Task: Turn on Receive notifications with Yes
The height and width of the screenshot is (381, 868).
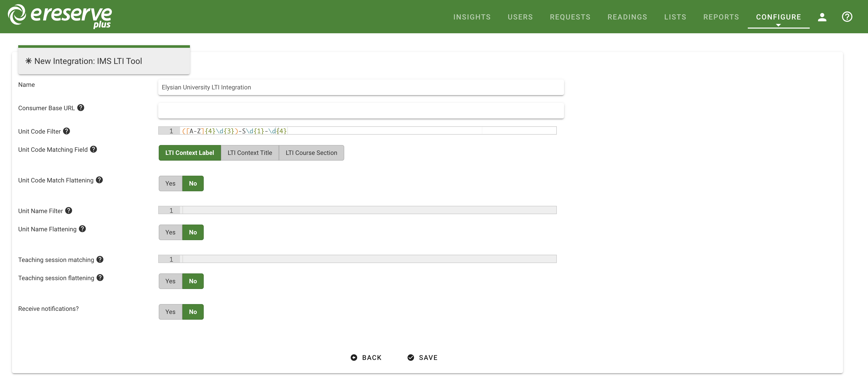Action: pos(170,312)
